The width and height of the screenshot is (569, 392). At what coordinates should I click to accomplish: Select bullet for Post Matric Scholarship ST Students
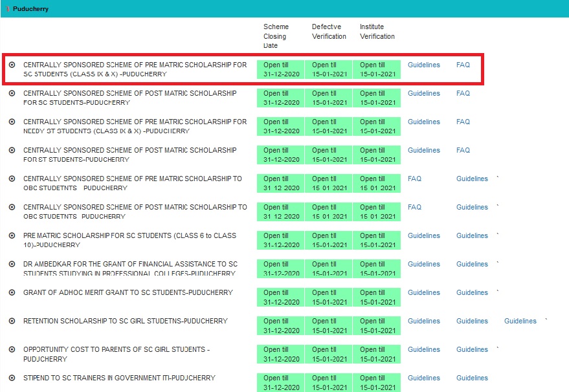12,150
